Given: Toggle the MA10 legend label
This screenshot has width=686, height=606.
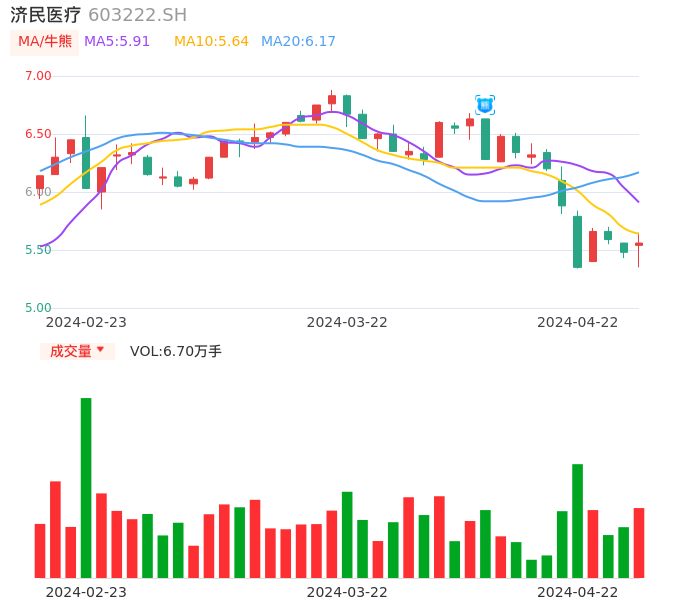Looking at the screenshot, I should pos(211,42).
